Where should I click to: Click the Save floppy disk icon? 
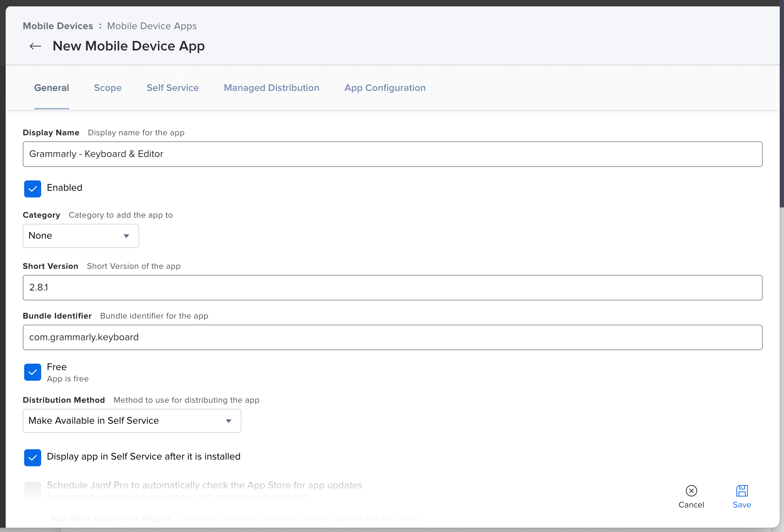(742, 491)
